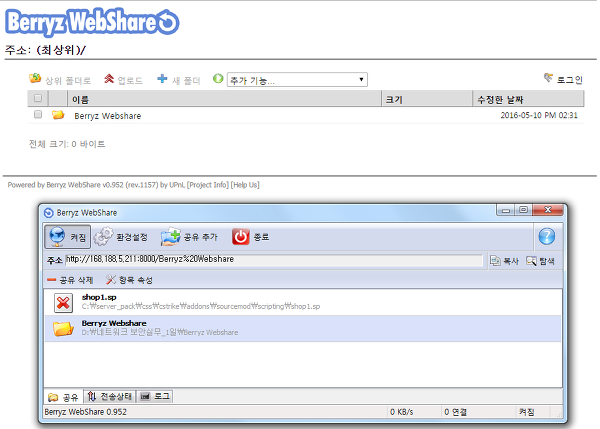Sort by the 수정한 날짜 column header
This screenshot has width=600, height=429.
point(528,99)
